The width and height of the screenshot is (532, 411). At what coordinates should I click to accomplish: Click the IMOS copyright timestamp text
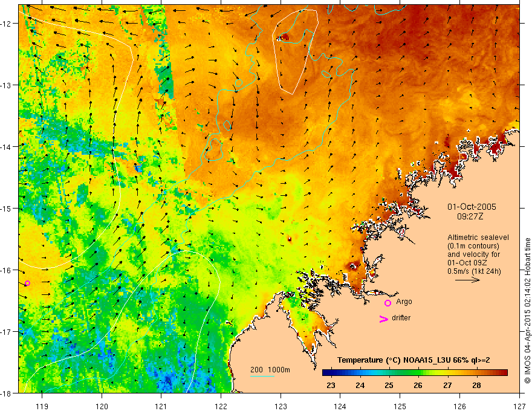(527, 311)
